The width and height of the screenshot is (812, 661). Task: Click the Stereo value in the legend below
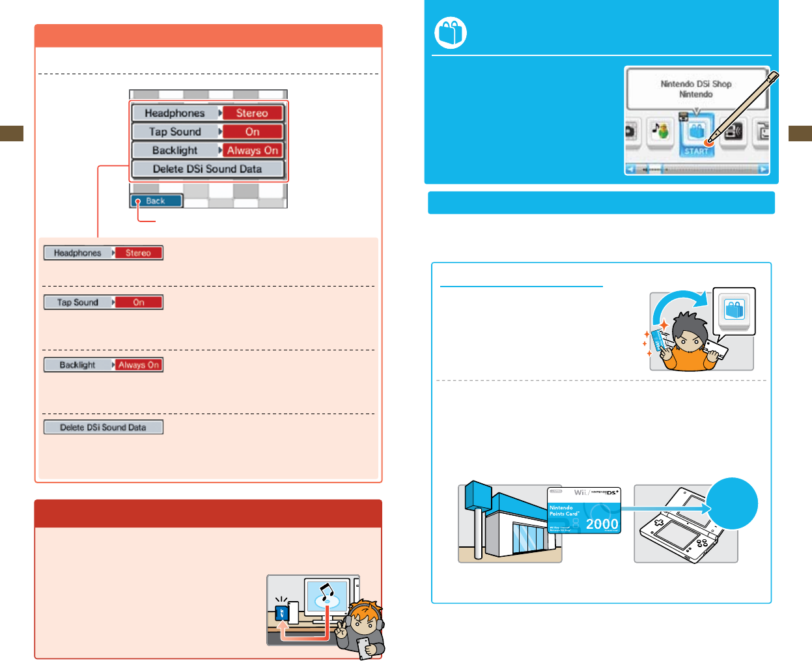139,253
